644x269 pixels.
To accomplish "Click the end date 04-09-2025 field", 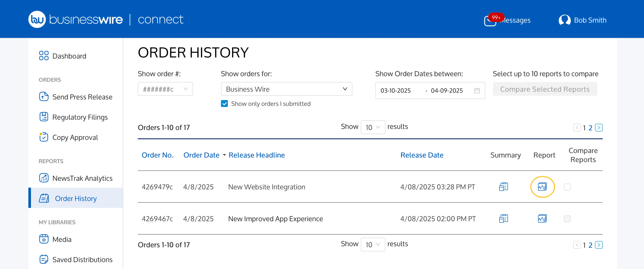I will pos(447,90).
